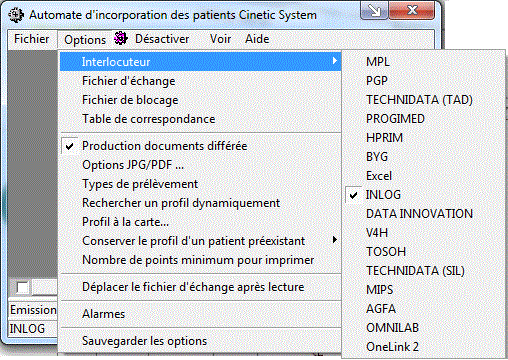Viewport: 508px width, 360px height.
Task: Tick the small checkbox above Emission
Action: click(x=22, y=287)
